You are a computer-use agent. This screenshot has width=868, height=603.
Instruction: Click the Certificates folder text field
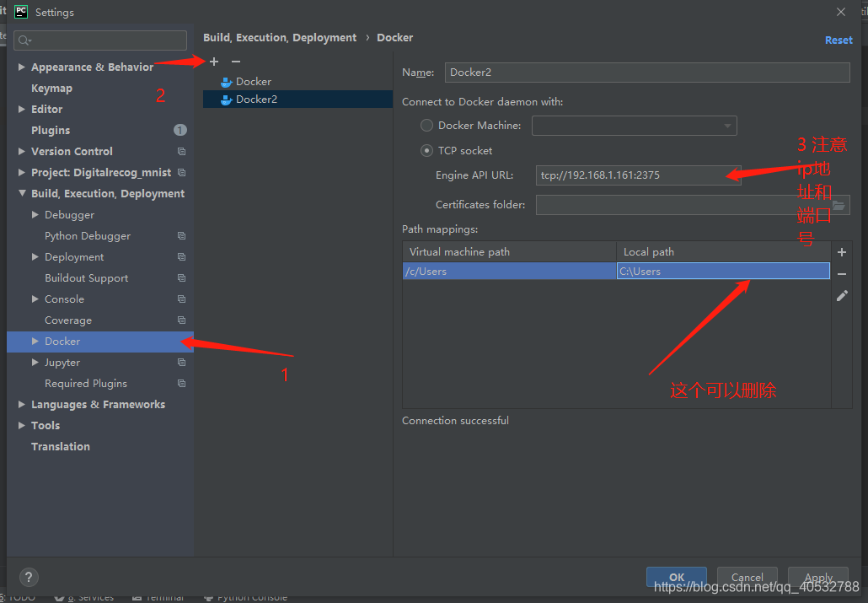click(683, 205)
